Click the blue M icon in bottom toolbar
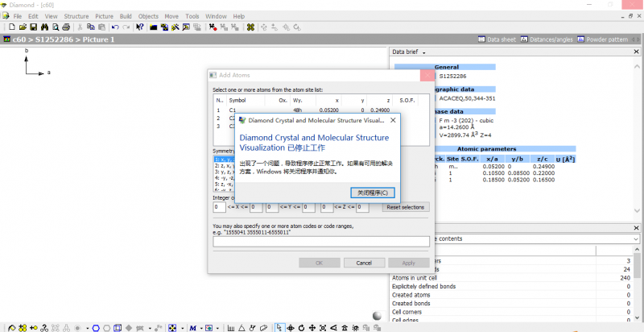This screenshot has width=644, height=332. tap(193, 328)
